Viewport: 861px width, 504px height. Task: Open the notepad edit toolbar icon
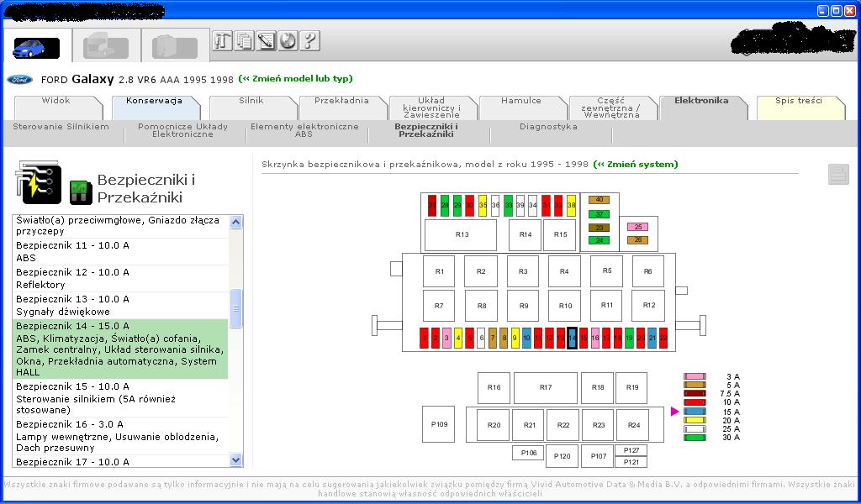click(x=266, y=40)
